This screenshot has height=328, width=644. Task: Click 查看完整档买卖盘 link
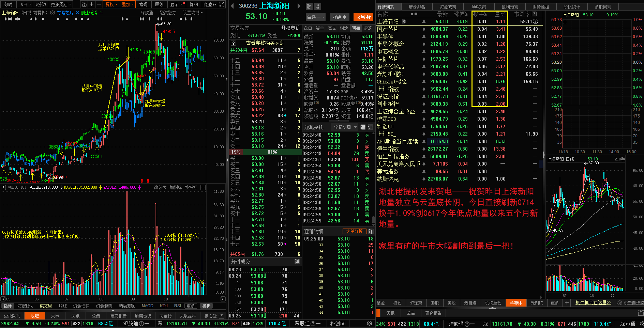(265, 43)
